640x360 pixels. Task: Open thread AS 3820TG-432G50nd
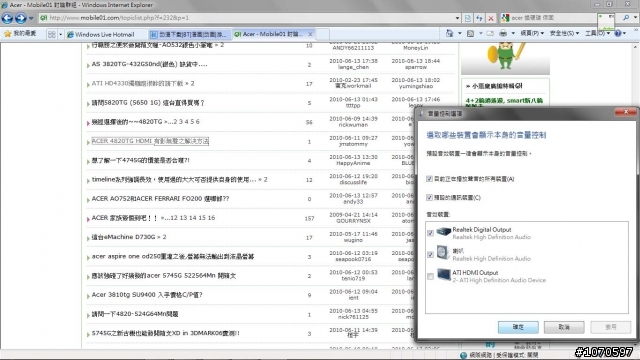149,64
